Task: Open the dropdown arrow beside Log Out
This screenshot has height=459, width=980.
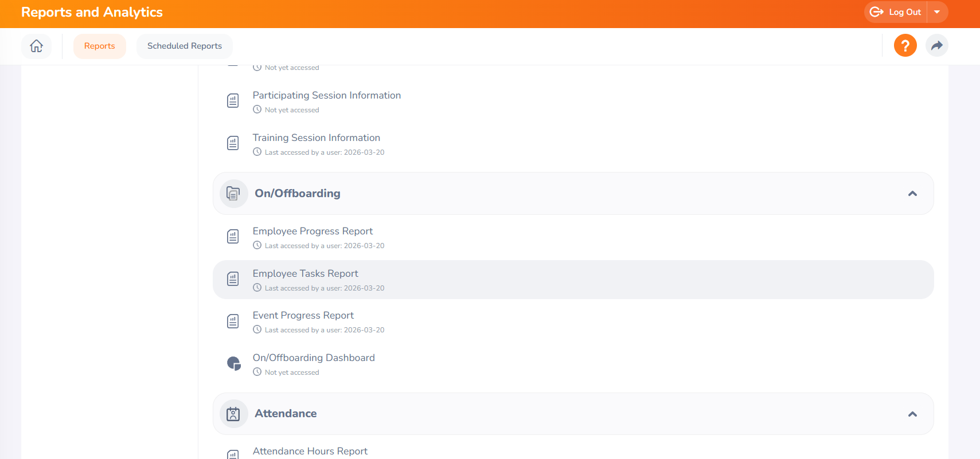Action: [937, 12]
